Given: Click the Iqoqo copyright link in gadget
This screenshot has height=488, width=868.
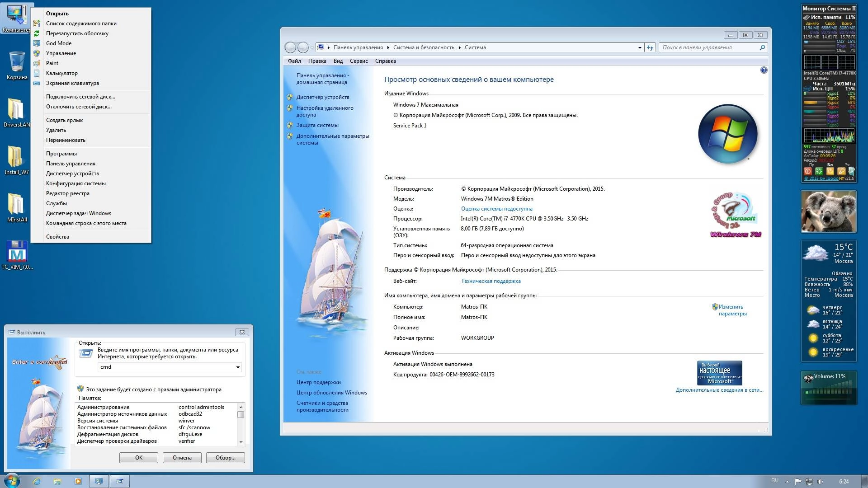Looking at the screenshot, I should click(x=821, y=178).
